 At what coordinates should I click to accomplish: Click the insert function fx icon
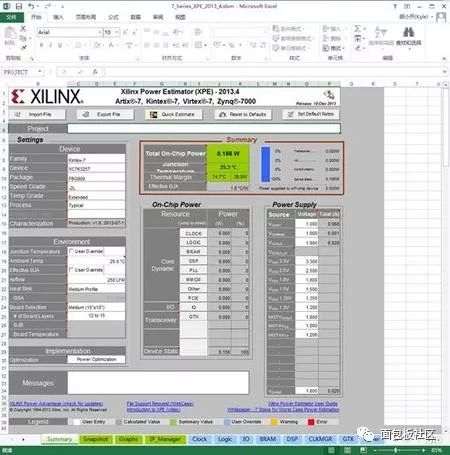(x=95, y=72)
